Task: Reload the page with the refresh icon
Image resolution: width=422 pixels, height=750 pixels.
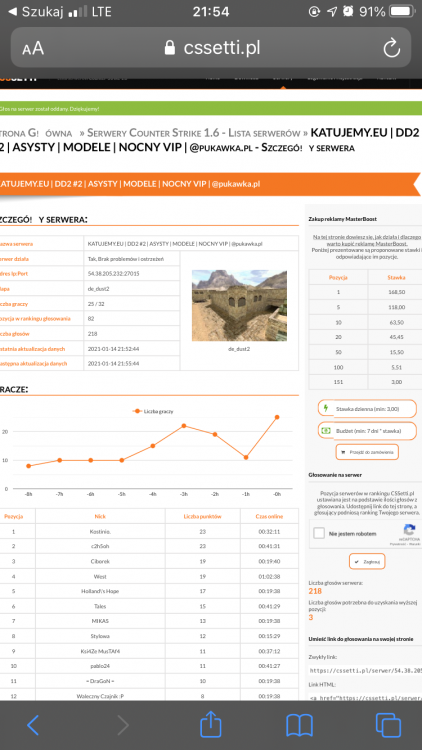Action: (x=391, y=48)
